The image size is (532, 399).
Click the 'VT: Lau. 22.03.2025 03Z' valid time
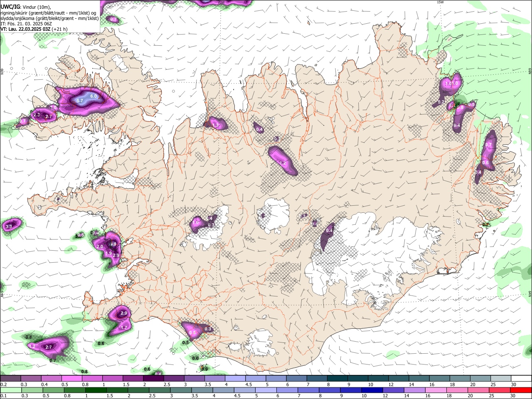(x=25, y=29)
